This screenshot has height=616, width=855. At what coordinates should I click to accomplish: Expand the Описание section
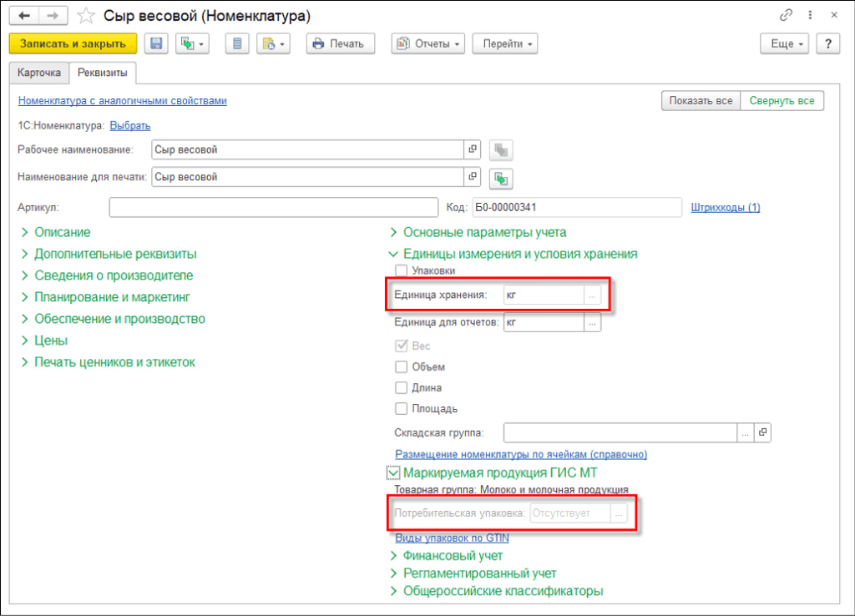(x=62, y=232)
